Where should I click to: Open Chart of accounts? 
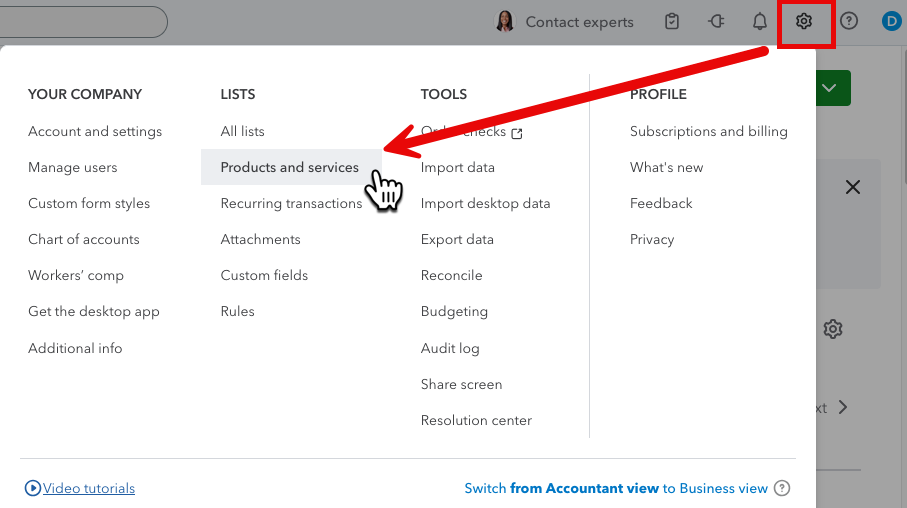[x=84, y=240]
